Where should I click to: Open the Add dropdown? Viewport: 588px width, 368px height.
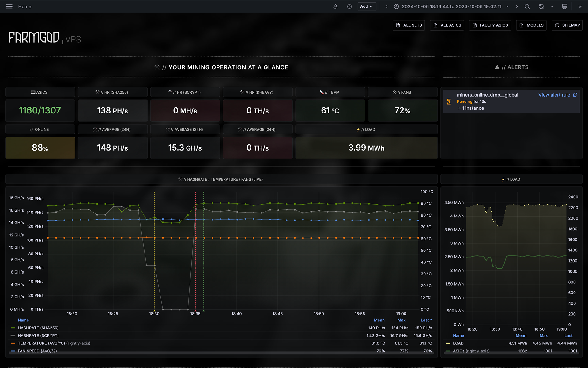click(367, 6)
